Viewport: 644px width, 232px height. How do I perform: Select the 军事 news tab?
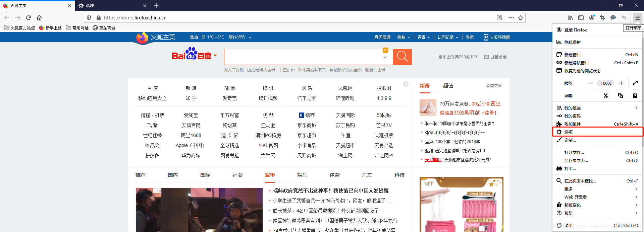click(x=270, y=175)
